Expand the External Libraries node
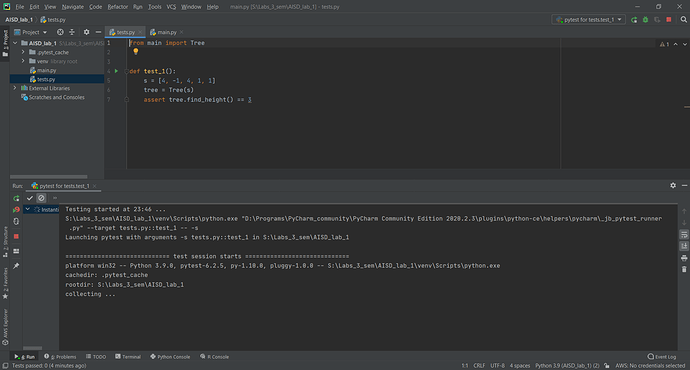Image resolution: width=690 pixels, height=370 pixels. point(15,88)
